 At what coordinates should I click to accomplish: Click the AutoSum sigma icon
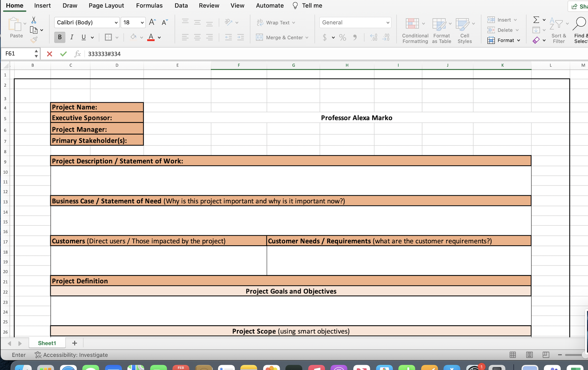coord(536,20)
